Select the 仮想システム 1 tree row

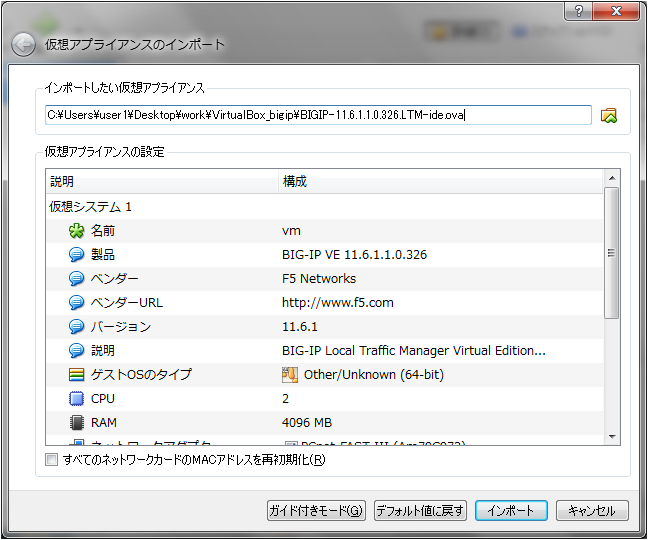click(x=324, y=207)
